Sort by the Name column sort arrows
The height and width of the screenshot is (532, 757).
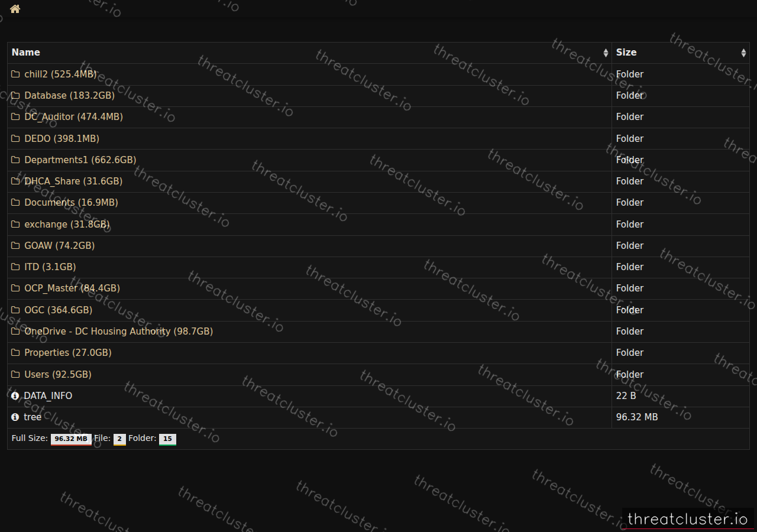606,53
